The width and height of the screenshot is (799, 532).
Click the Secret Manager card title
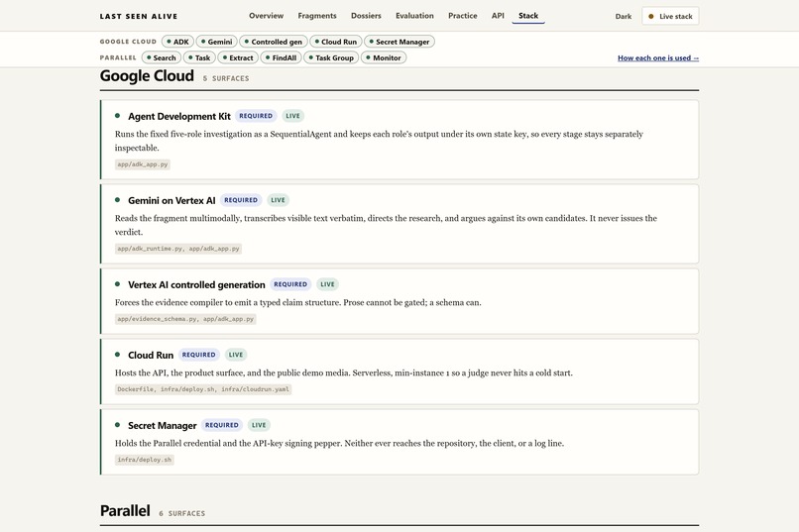click(x=162, y=425)
